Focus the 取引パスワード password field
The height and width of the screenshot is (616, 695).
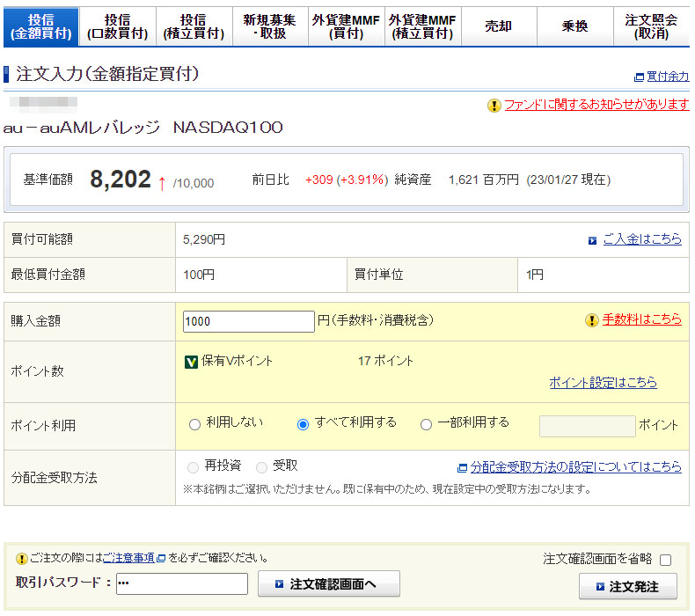click(x=182, y=584)
